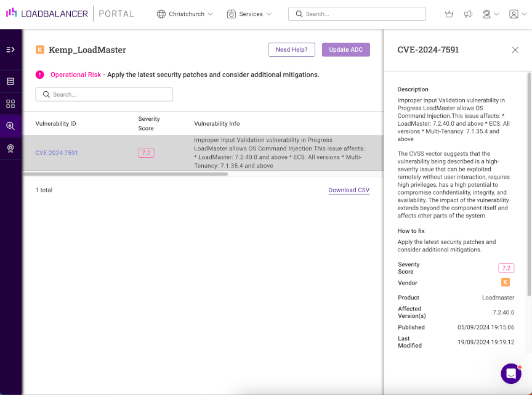Click the Vulnerability ID column header
This screenshot has height=395, width=532.
tap(55, 124)
